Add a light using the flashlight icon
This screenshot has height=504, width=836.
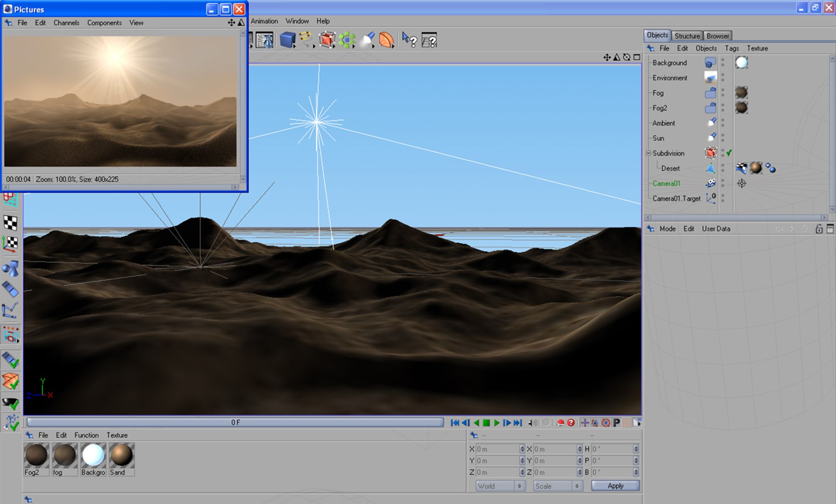click(367, 40)
